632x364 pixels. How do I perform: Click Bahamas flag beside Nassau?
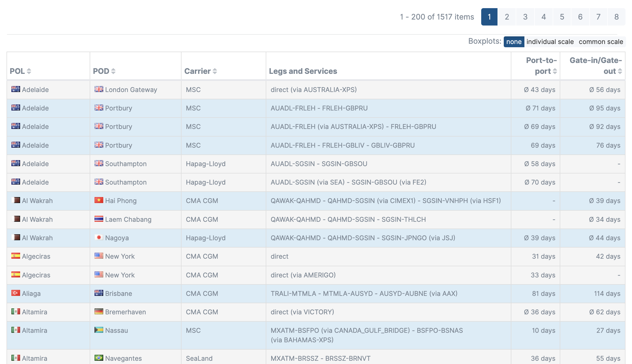coord(99,330)
